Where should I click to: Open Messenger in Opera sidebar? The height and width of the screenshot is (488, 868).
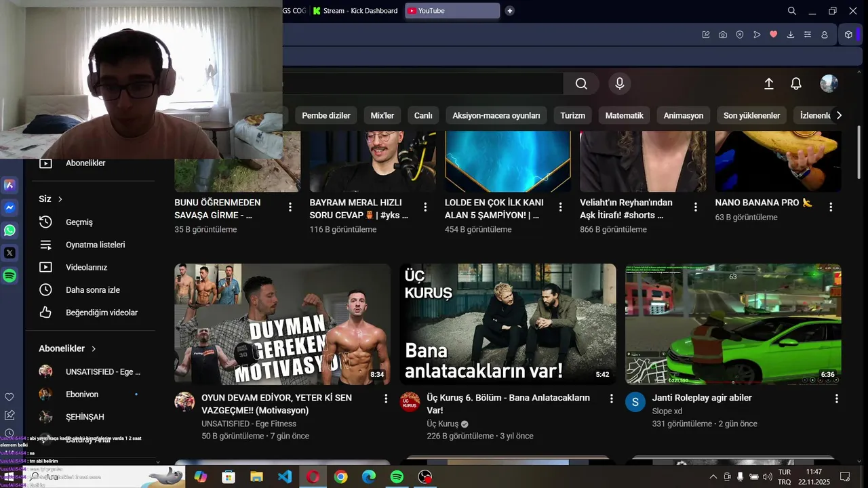(9, 208)
